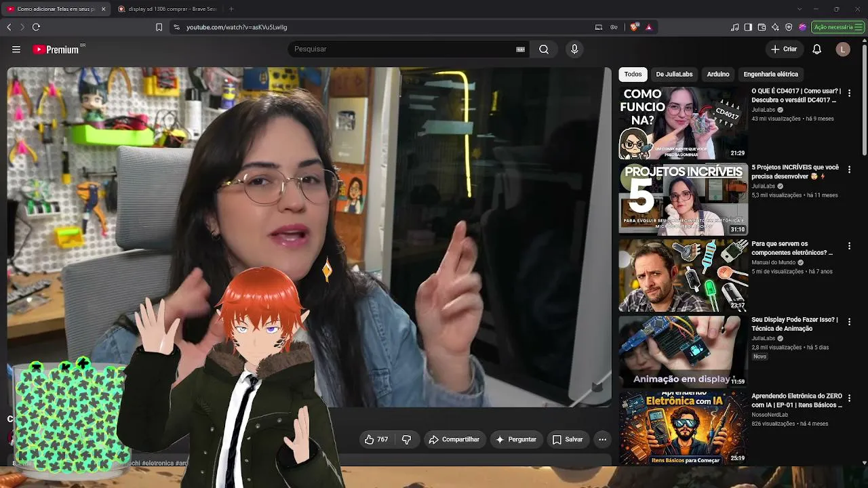
Task: Open the account avatar menu
Action: pyautogui.click(x=843, y=49)
